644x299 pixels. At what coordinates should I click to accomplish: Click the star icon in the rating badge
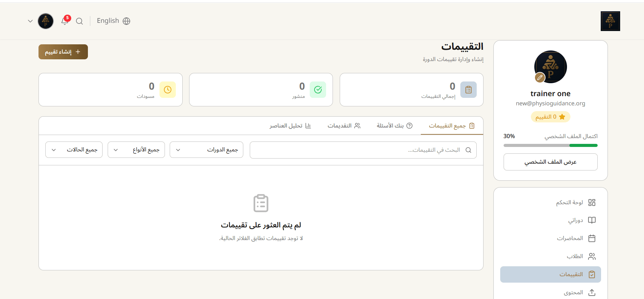coord(562,117)
